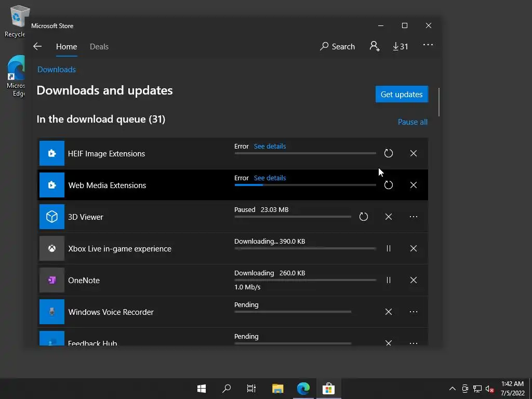Click the In the download queue heading
Viewport: 532px width, 399px height.
coord(101,119)
